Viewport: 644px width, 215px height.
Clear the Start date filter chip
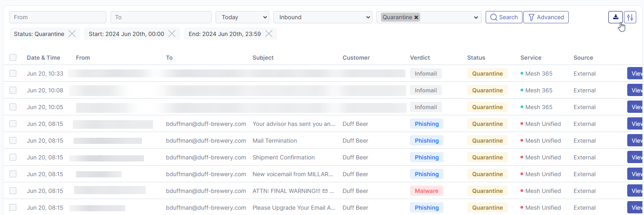click(172, 34)
